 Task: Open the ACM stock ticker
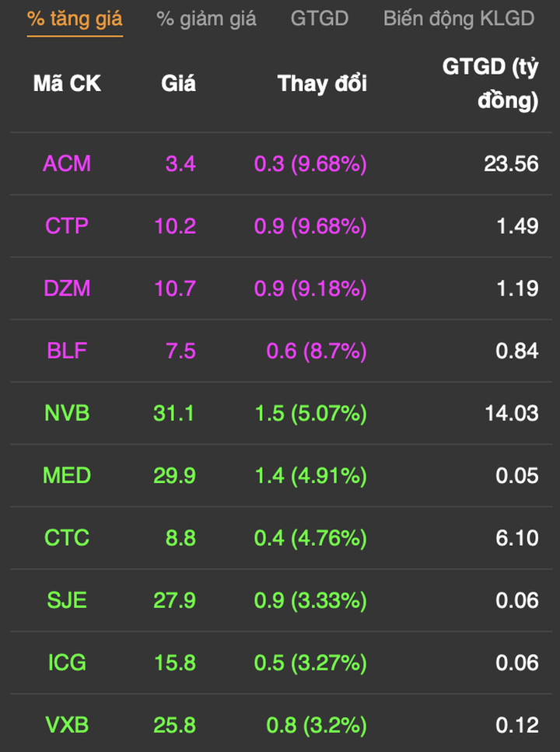coord(67,163)
